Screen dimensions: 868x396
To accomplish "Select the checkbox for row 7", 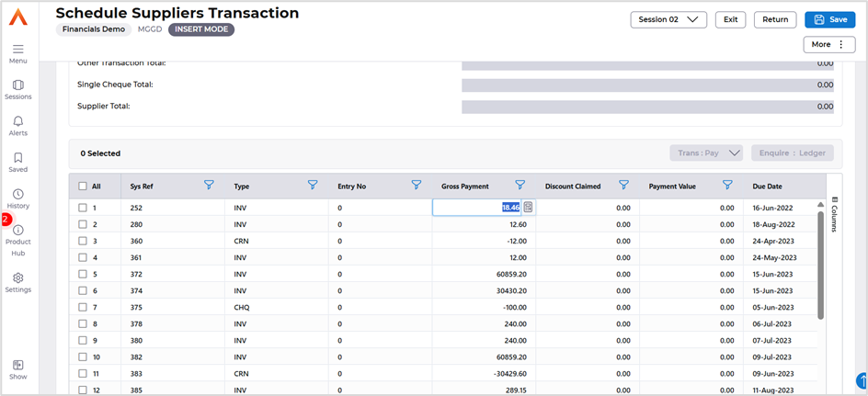I will [83, 307].
